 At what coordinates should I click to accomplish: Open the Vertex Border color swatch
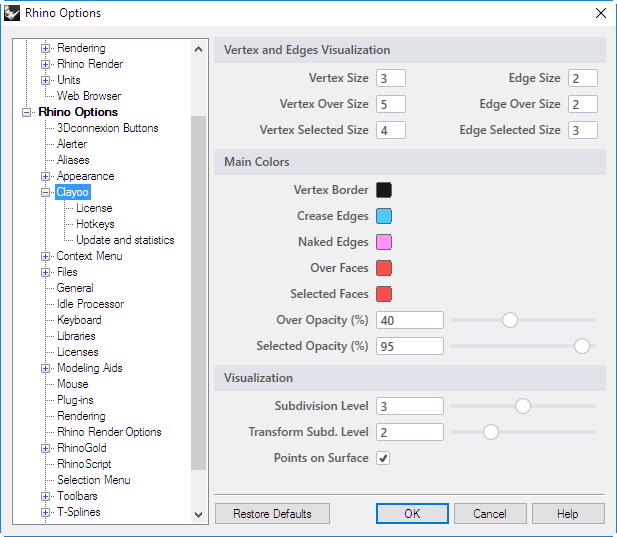[x=384, y=190]
